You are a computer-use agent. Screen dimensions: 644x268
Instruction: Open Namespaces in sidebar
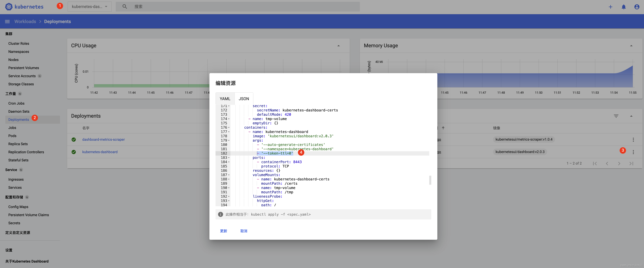[19, 52]
